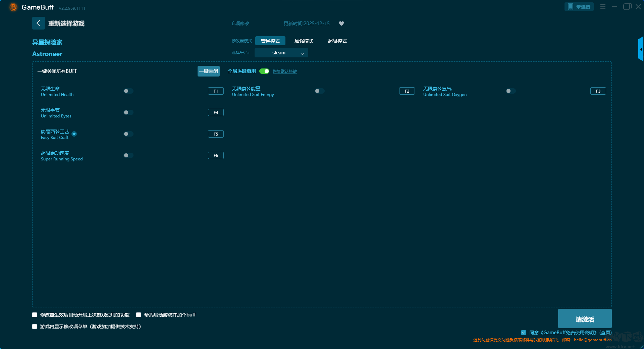This screenshot has height=349, width=644.
Task: Click the F1 hotkey box for Unlimited Health
Action: pyautogui.click(x=216, y=91)
